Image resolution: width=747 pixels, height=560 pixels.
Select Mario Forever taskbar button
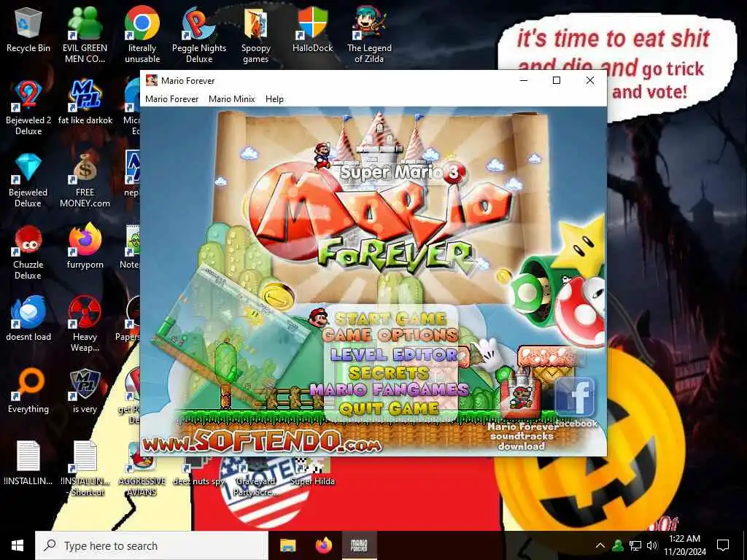(x=359, y=545)
